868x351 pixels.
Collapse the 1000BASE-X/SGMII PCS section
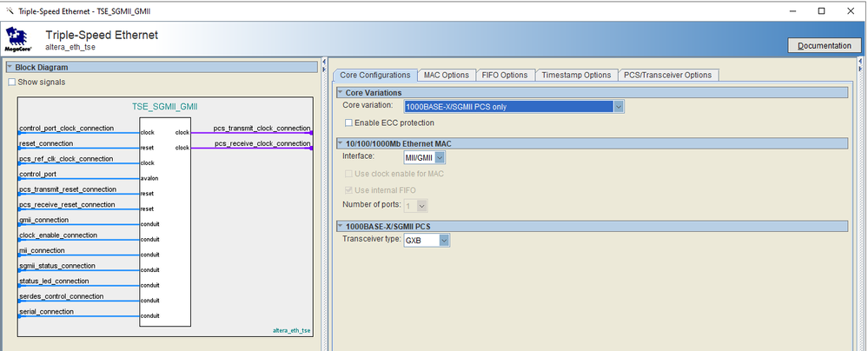point(340,227)
